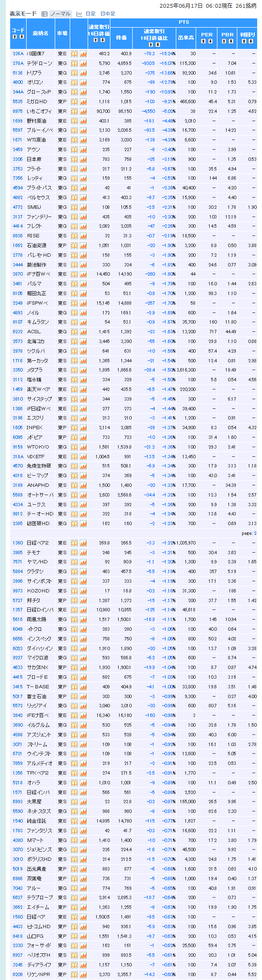
Task: Click 出来高 column header
Action: pos(185,37)
